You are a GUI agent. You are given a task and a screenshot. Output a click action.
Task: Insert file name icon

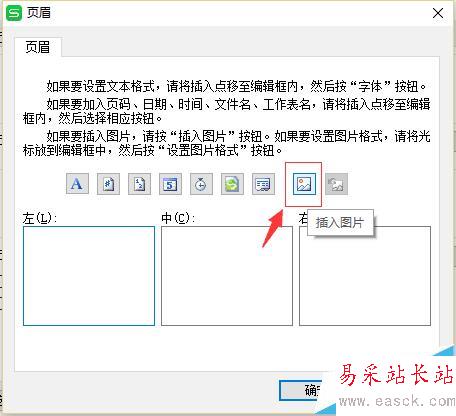pos(232,184)
